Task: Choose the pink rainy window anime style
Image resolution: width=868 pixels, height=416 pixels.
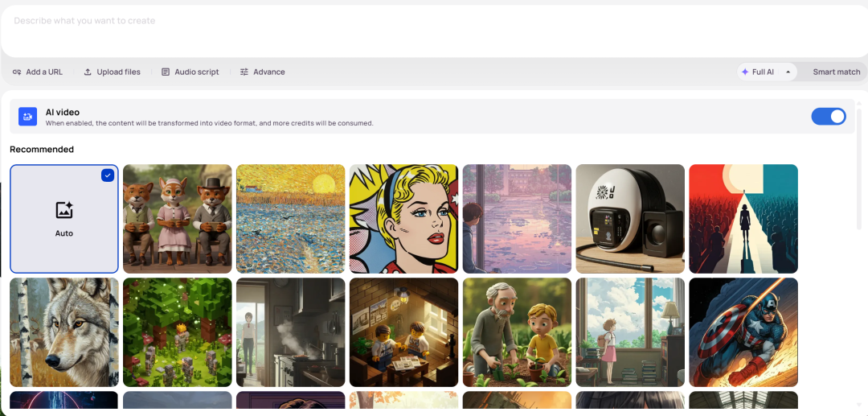Action: point(517,219)
